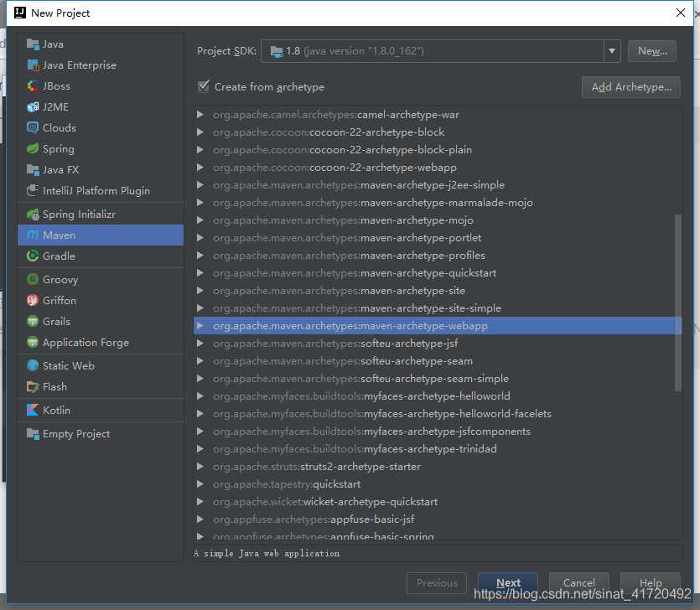Click the Next button

click(507, 583)
